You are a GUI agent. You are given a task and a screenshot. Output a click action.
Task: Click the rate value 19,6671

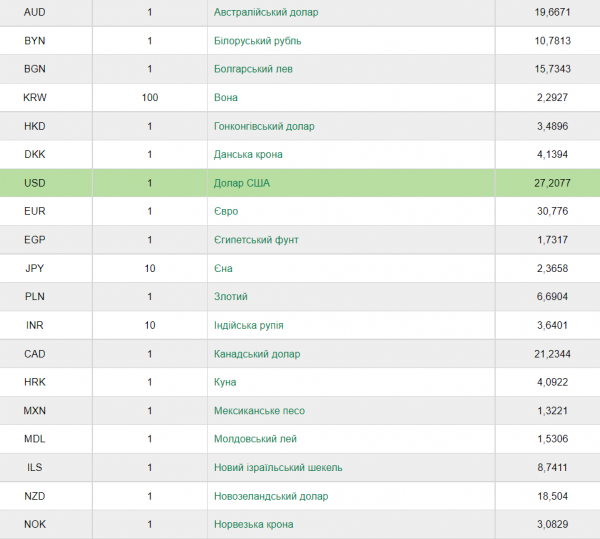click(553, 12)
